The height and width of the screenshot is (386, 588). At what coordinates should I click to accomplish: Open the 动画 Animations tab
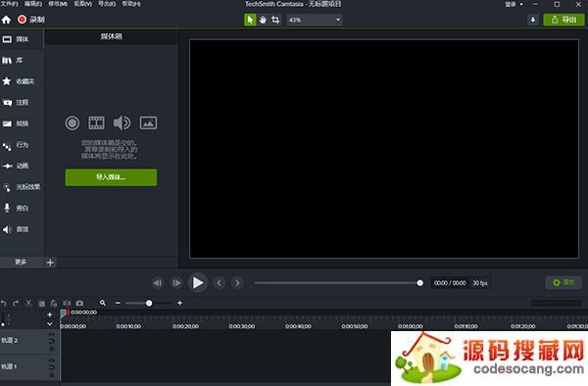[22, 166]
